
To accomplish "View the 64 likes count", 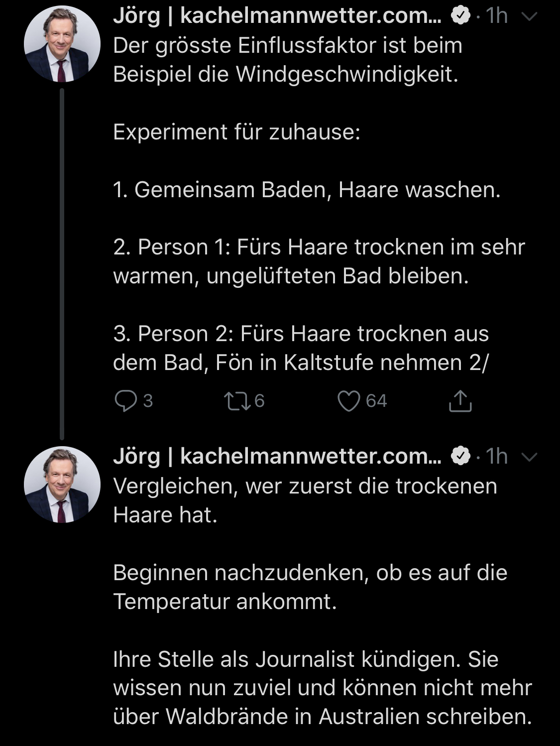I will (x=376, y=401).
